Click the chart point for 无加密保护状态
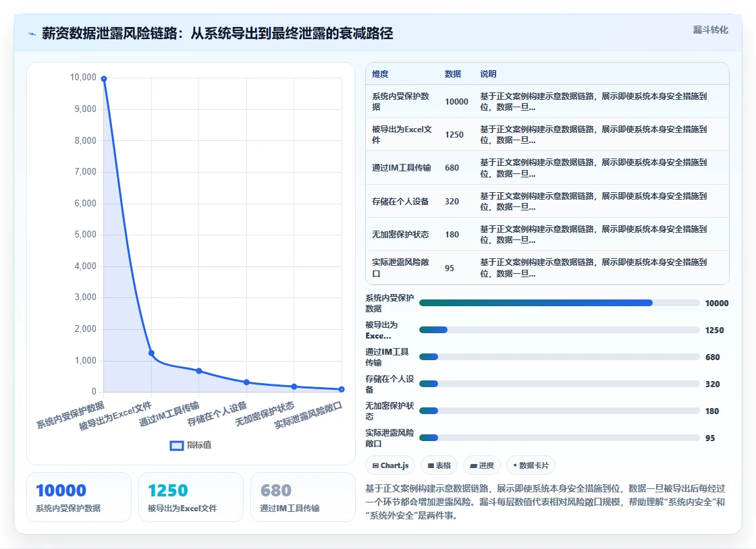 [294, 386]
